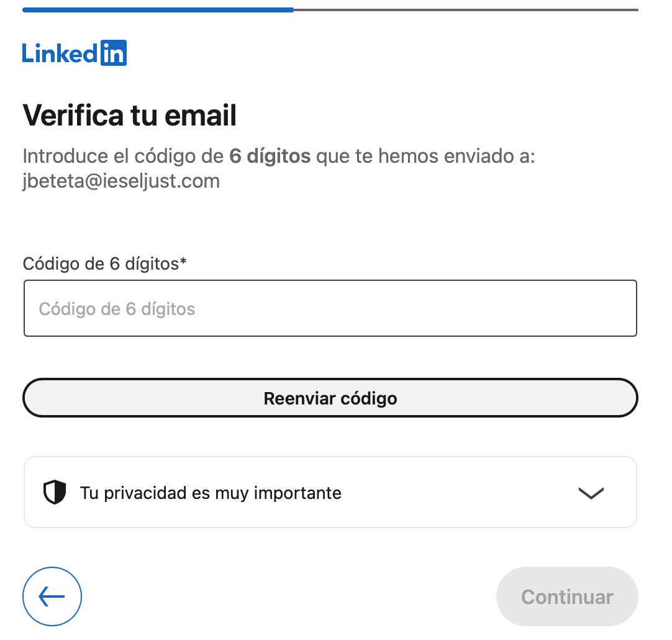Click the shield privacy icon
This screenshot has height=640, width=672.
55,493
